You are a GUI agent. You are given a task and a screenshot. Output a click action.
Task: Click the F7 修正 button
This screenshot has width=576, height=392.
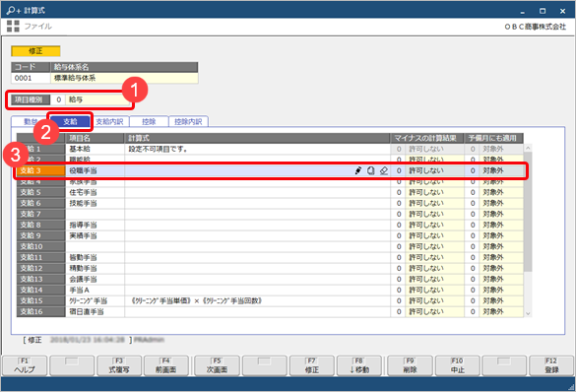[x=312, y=365]
